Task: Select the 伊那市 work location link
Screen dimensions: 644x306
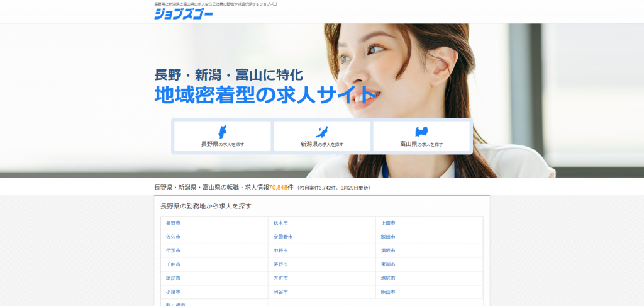Action: (173, 251)
